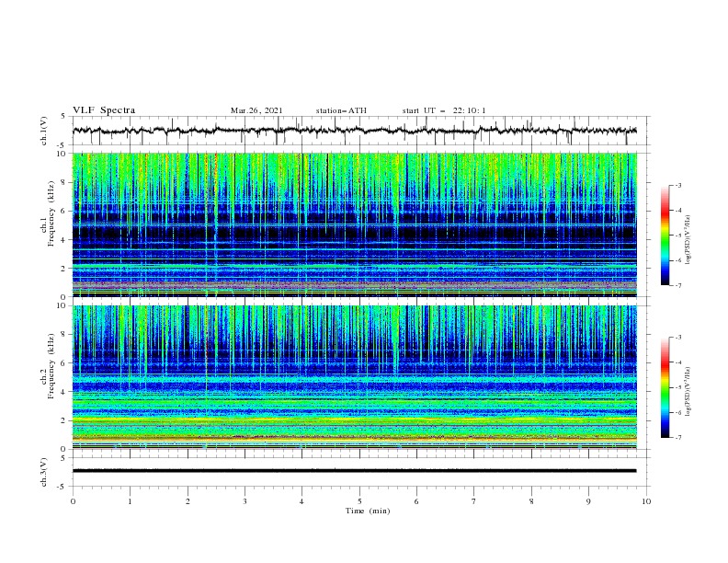The height and width of the screenshot is (563, 728).
Task: Click the upper color bar's log(PSD) label
Action: (x=688, y=240)
